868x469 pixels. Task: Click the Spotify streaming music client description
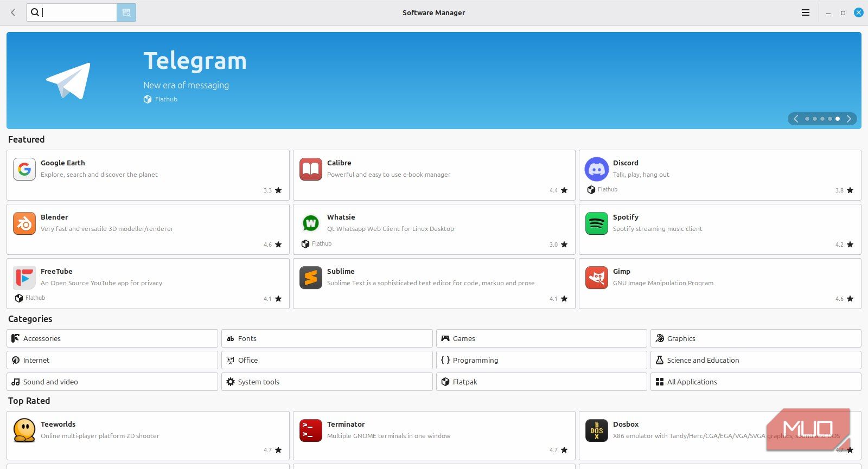[658, 229]
